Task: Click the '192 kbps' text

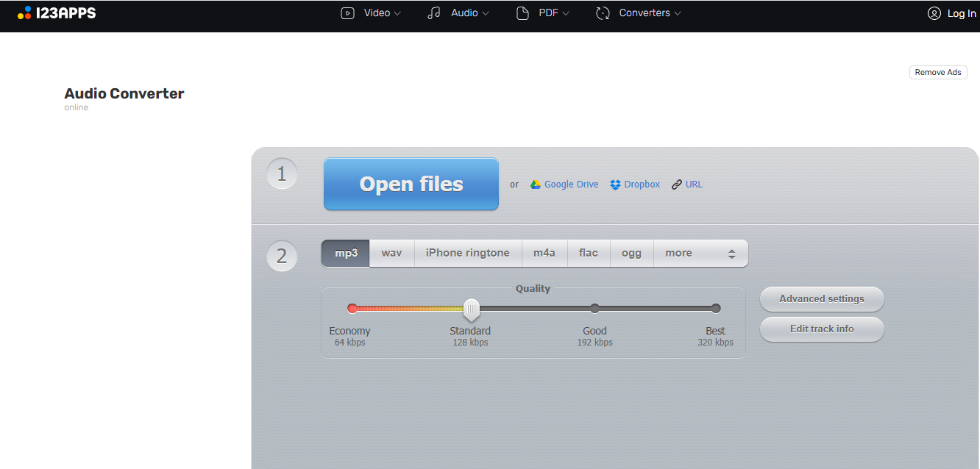Action: (x=594, y=343)
